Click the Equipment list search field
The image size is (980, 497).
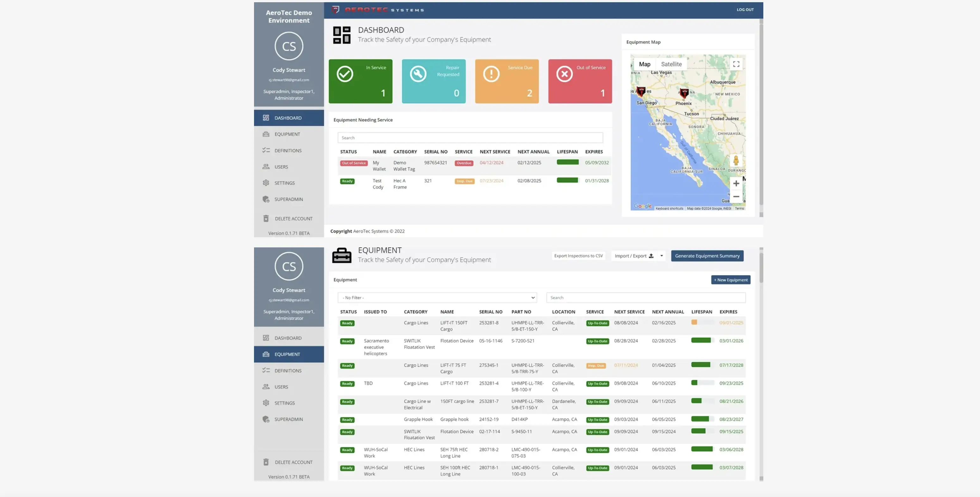pyautogui.click(x=646, y=298)
